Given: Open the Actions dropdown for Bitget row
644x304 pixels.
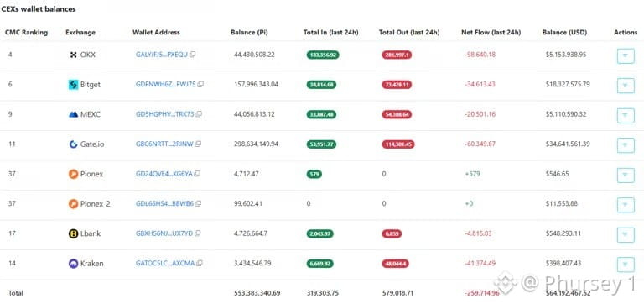Looking at the screenshot, I should 626,86.
